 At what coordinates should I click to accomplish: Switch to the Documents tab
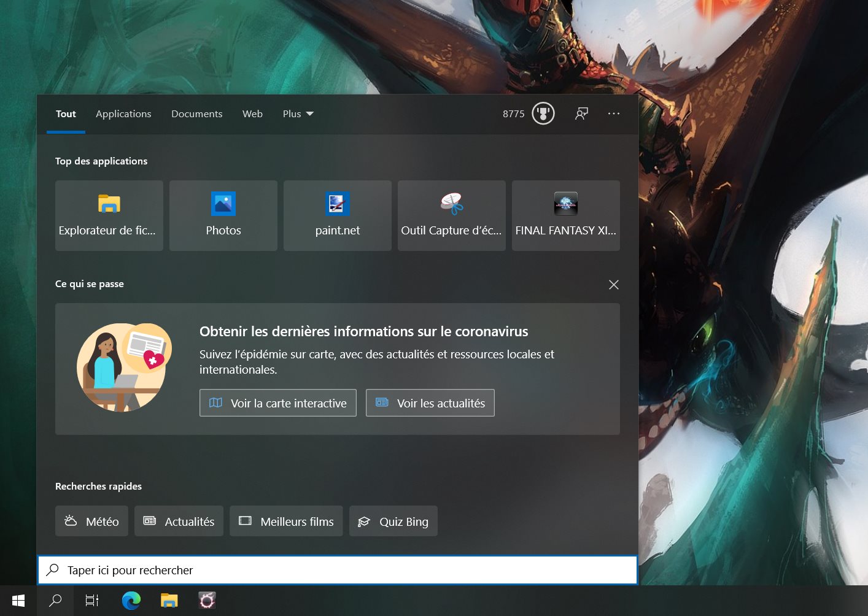[x=197, y=114]
